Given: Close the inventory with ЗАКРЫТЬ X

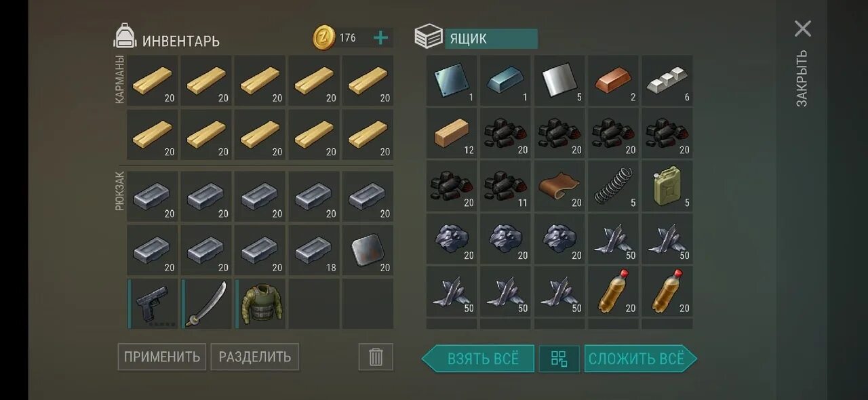Looking at the screenshot, I should (803, 28).
